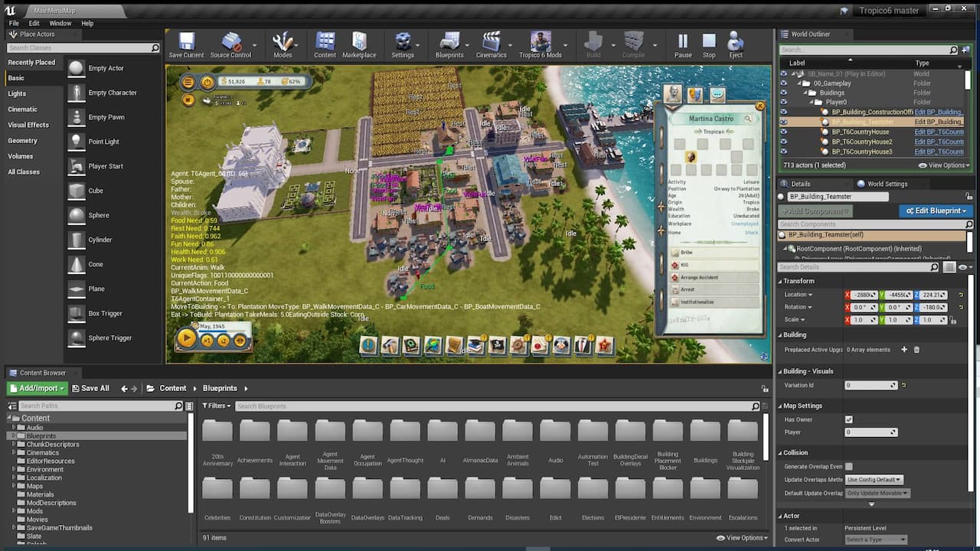Viewport: 980px width, 551px height.
Task: Open the Add/Import dropdown
Action: [x=37, y=388]
